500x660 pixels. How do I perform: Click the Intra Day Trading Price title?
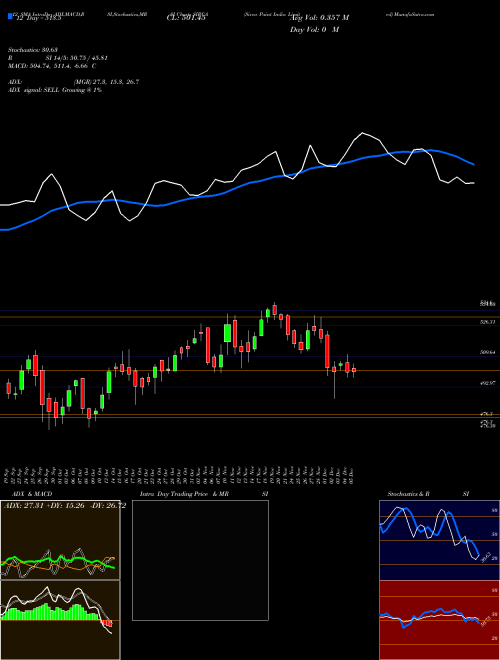184,494
